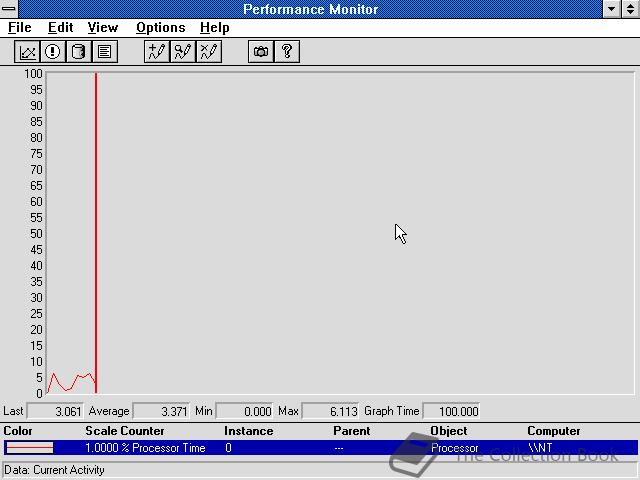Image resolution: width=640 pixels, height=480 pixels.
Task: Click the red vertical time marker line
Action: pos(96,233)
